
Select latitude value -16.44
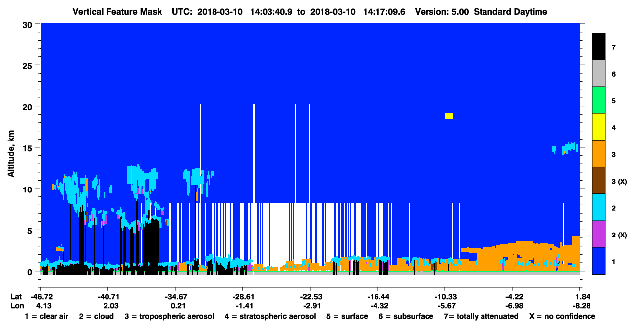pos(377,297)
